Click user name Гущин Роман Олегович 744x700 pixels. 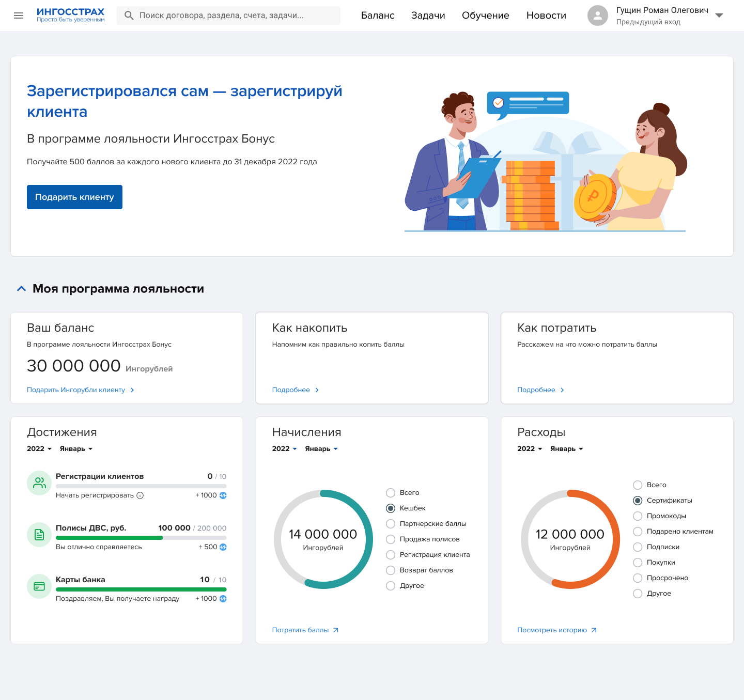point(662,10)
